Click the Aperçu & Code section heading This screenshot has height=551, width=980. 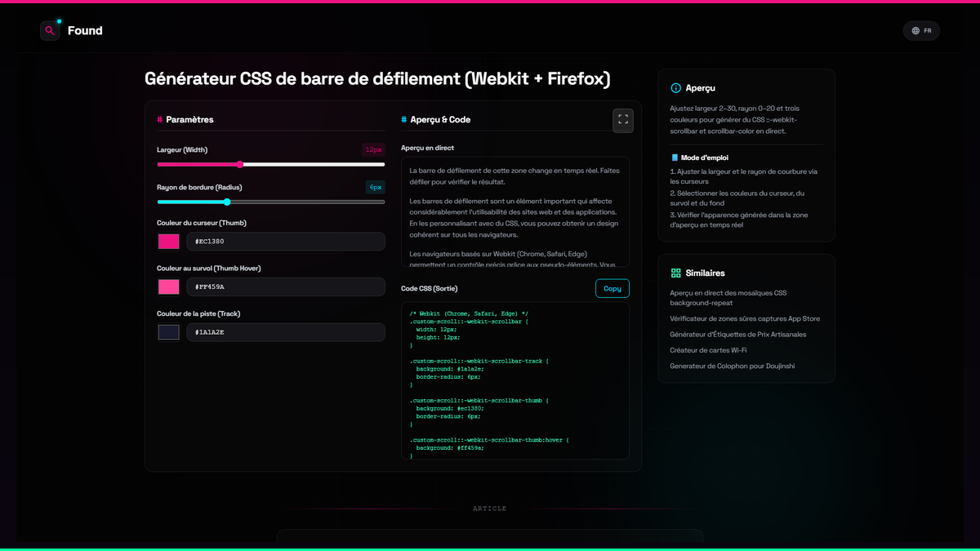coord(440,119)
